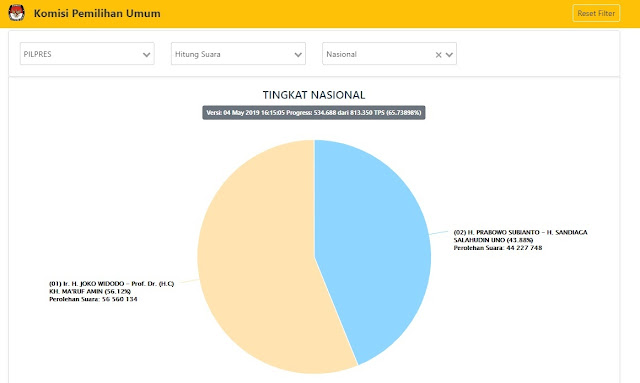
Task: Expand the Nasional dropdown chevron
Action: (x=449, y=55)
